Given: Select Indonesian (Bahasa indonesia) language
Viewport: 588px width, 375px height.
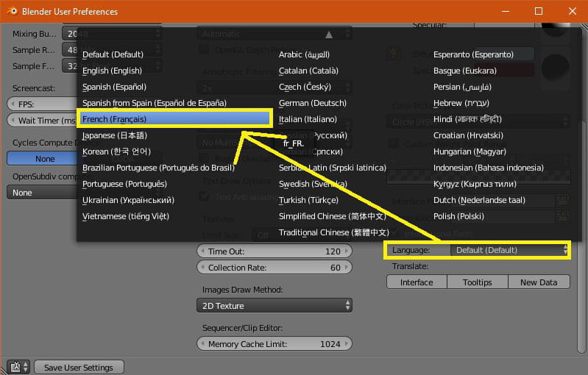Looking at the screenshot, I should [488, 168].
